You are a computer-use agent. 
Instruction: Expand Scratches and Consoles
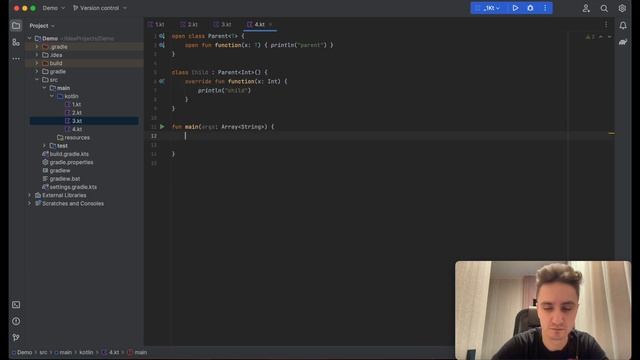tap(29, 203)
